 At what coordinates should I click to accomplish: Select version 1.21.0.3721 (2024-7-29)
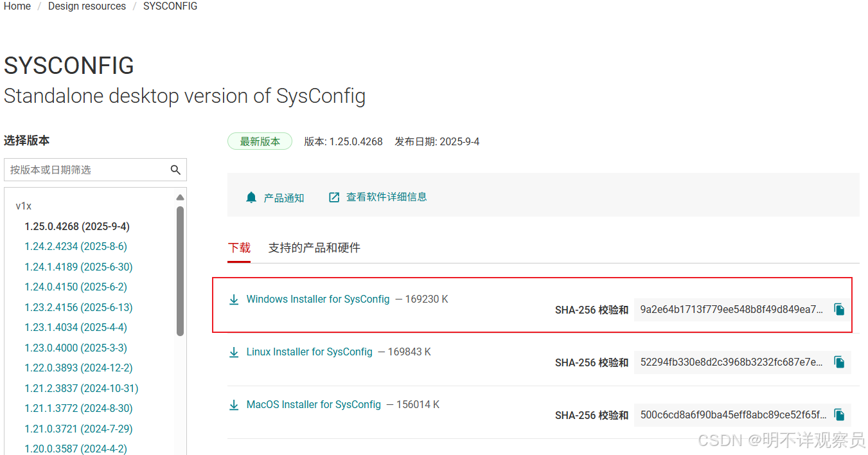[x=78, y=429]
